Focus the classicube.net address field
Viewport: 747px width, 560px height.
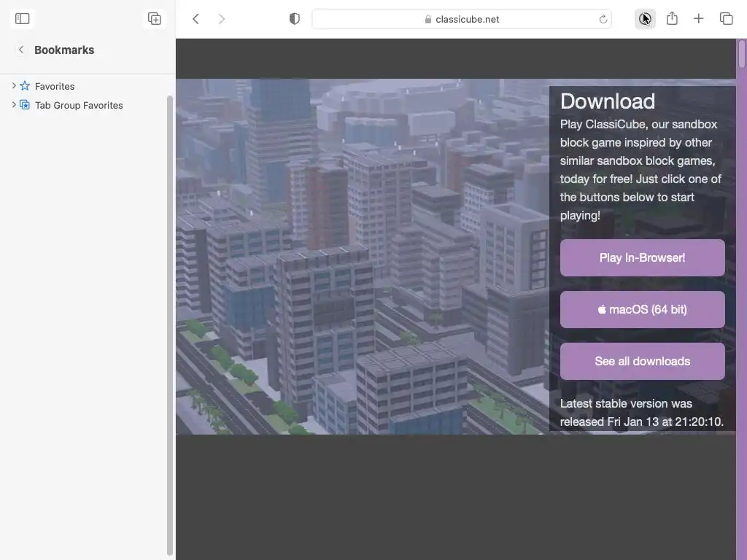(462, 19)
